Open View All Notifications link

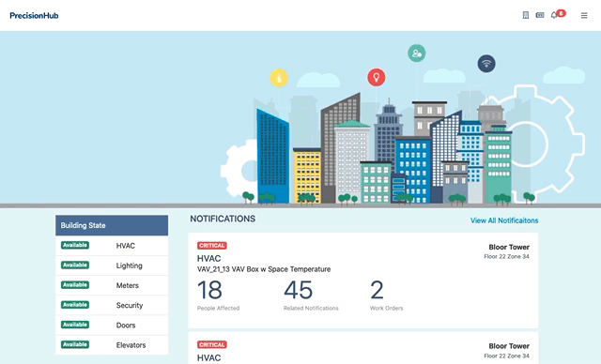(x=504, y=220)
